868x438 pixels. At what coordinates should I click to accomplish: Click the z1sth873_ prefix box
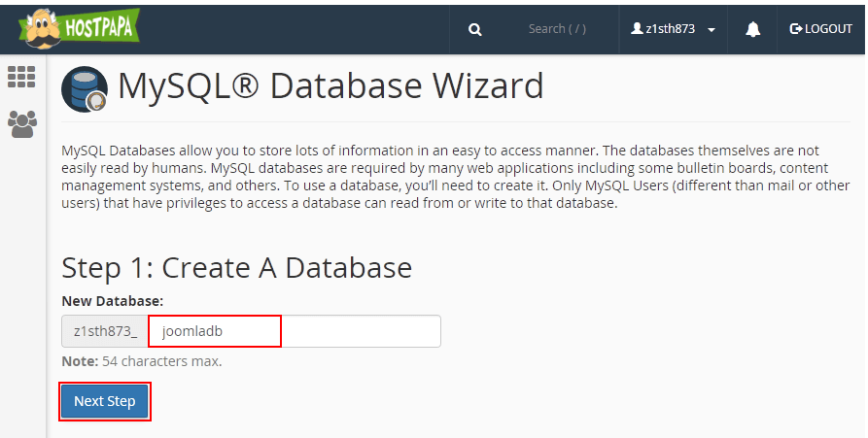tap(105, 331)
